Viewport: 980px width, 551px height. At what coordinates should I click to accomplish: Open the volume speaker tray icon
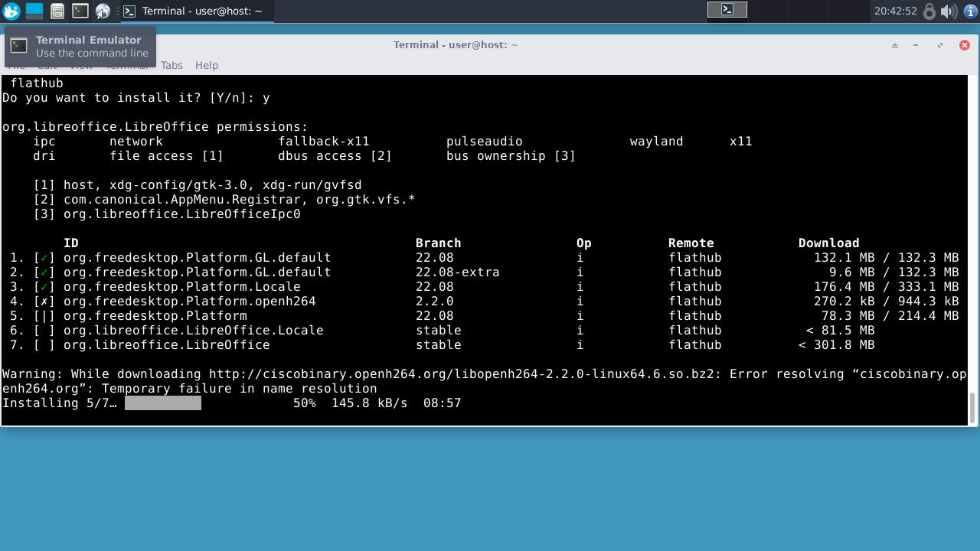[949, 11]
